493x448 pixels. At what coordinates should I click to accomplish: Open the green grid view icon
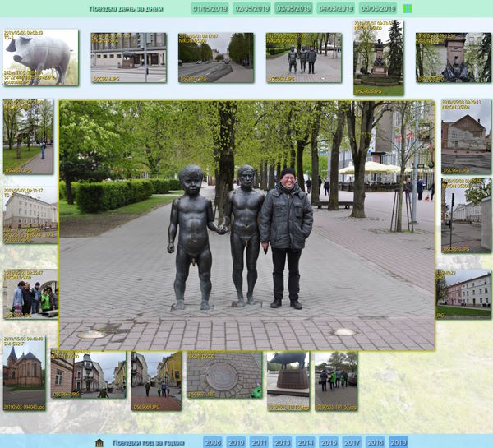408,9
